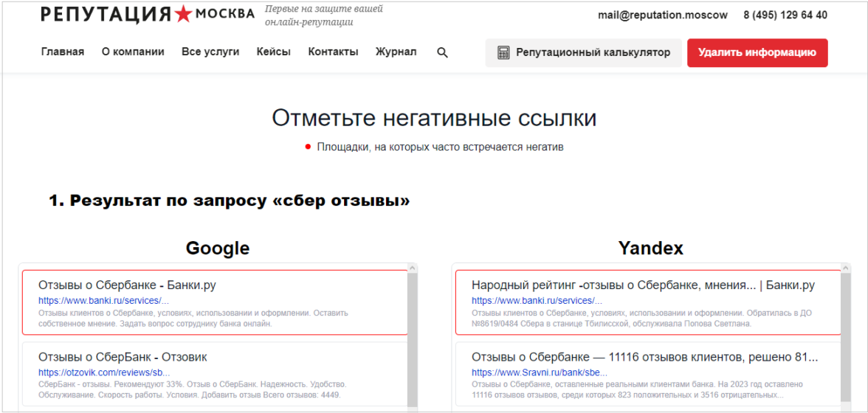Navigate to Контакты page

pyautogui.click(x=333, y=52)
